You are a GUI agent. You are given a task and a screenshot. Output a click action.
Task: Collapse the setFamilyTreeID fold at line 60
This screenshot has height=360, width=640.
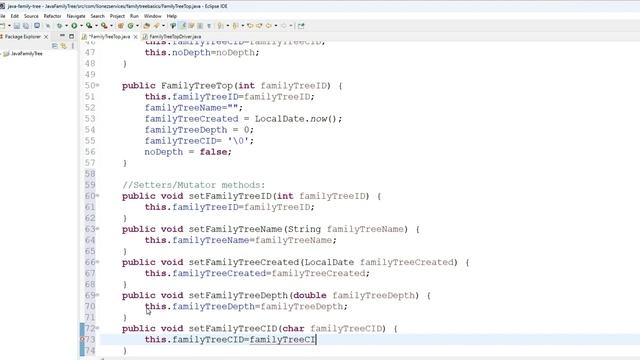(98, 196)
